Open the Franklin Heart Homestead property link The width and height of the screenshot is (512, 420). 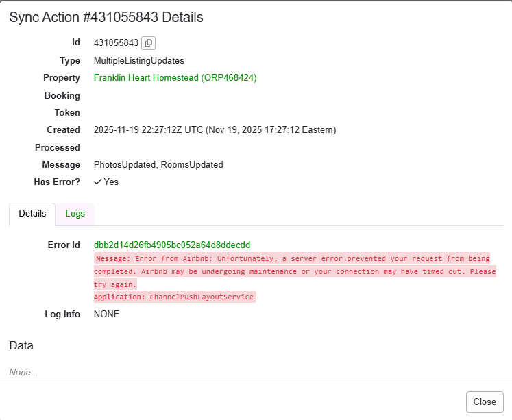coord(175,78)
